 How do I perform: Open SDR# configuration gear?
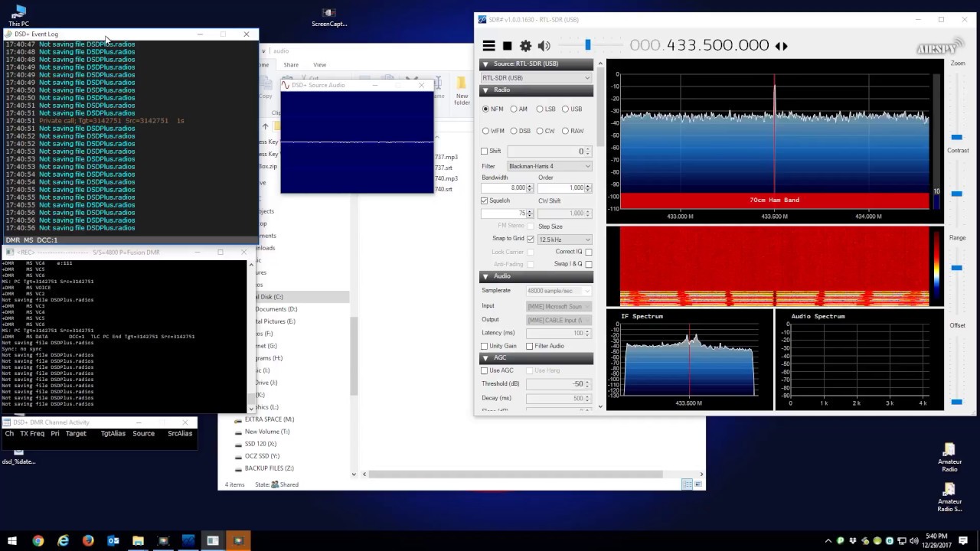click(x=525, y=46)
